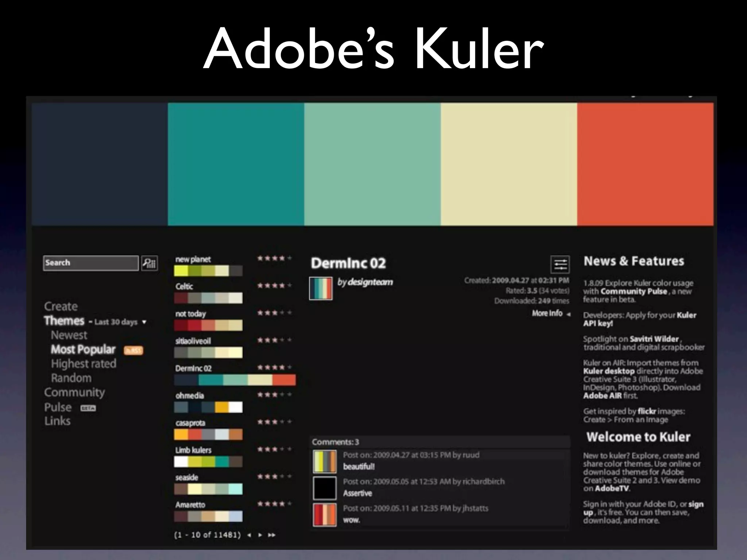Select the sitiaoliveoil theme swatches
This screenshot has width=747, height=560.
coord(208,353)
